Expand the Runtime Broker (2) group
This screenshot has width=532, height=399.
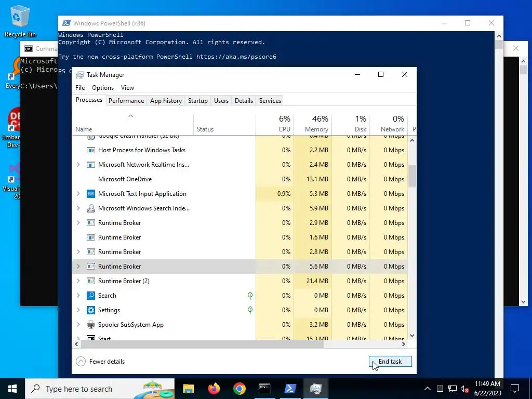coord(78,281)
